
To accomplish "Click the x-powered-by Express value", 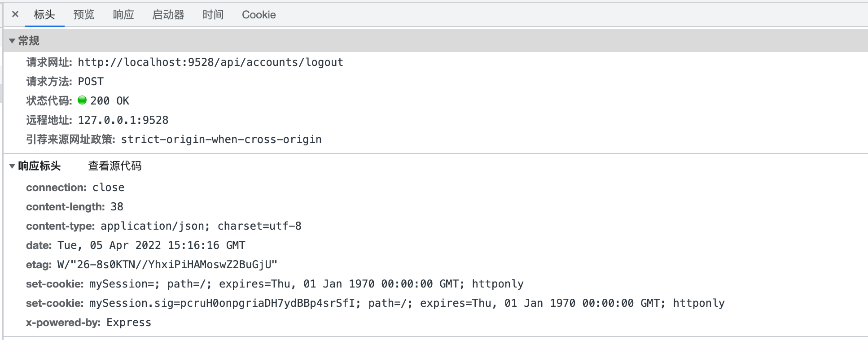I will pyautogui.click(x=129, y=322).
